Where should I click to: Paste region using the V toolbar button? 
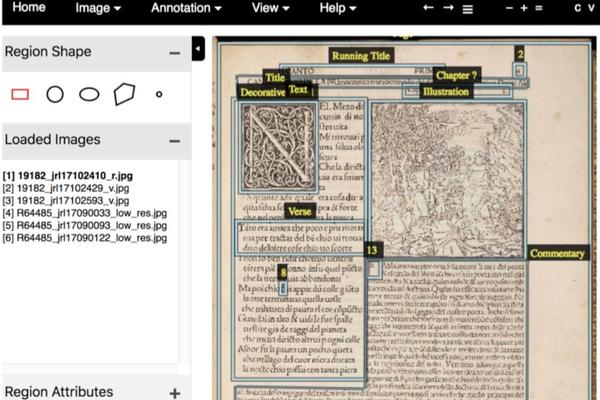pos(591,8)
